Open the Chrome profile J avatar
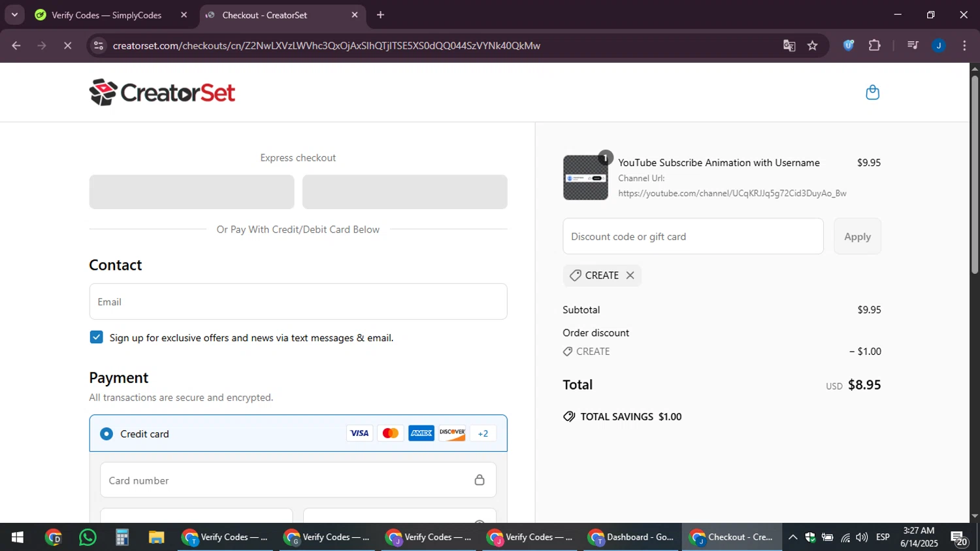 pos(939,46)
